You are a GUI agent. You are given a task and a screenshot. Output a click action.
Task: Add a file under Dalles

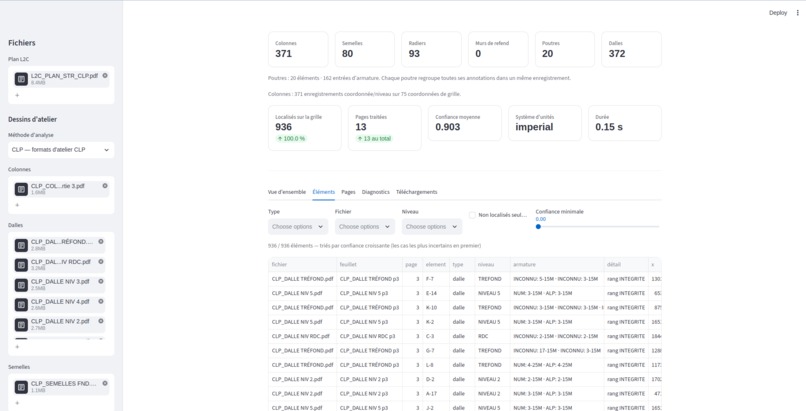click(x=17, y=347)
